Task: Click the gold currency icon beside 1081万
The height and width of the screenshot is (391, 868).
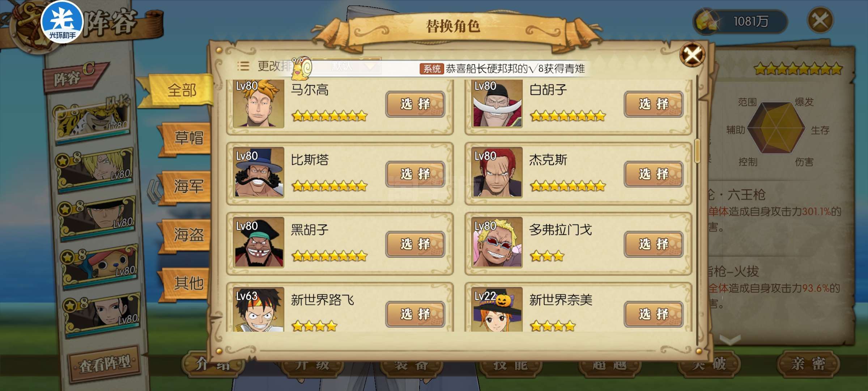Action: tap(707, 21)
